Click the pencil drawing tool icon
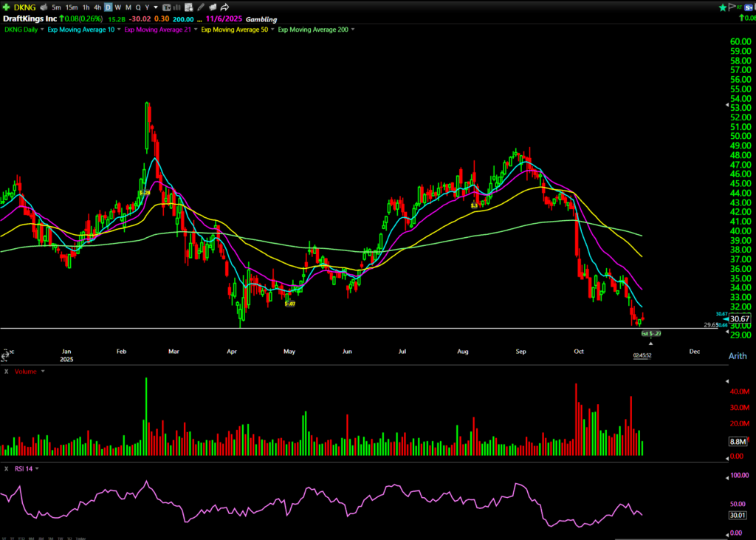The height and width of the screenshot is (540, 756). [201, 7]
